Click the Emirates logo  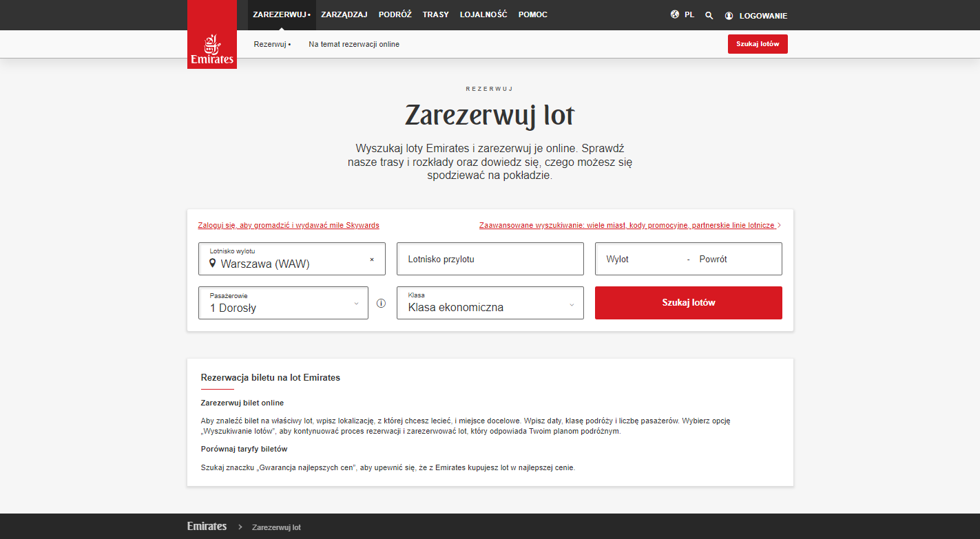212,34
